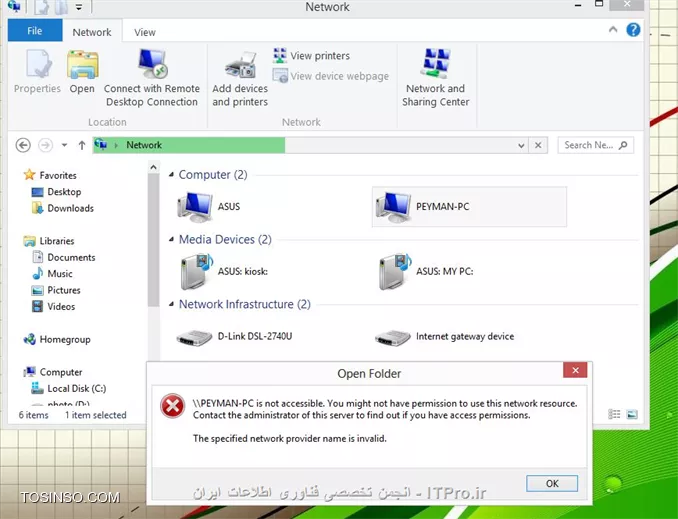Open Videos library
Screen dimensions: 678x519
click(54, 307)
